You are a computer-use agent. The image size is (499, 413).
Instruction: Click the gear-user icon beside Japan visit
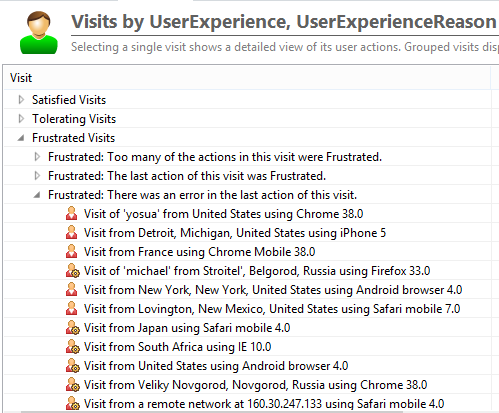click(x=73, y=328)
